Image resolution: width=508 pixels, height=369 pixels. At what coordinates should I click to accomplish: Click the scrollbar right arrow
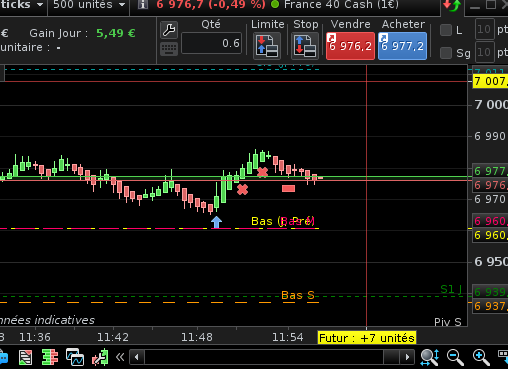pos(407,357)
